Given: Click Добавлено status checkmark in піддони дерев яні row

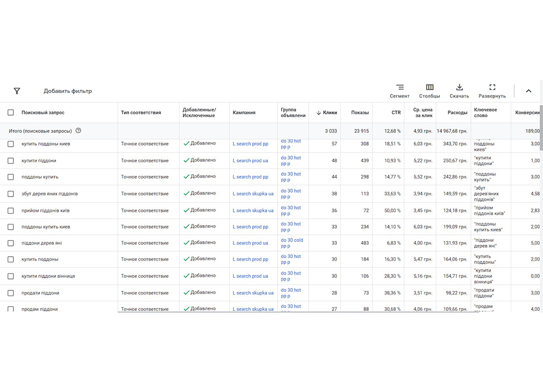Looking at the screenshot, I should click(186, 243).
